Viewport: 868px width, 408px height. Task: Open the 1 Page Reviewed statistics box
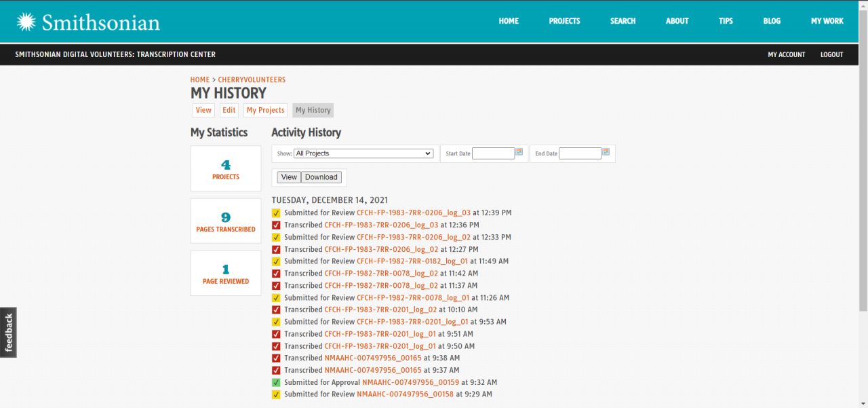coord(226,273)
